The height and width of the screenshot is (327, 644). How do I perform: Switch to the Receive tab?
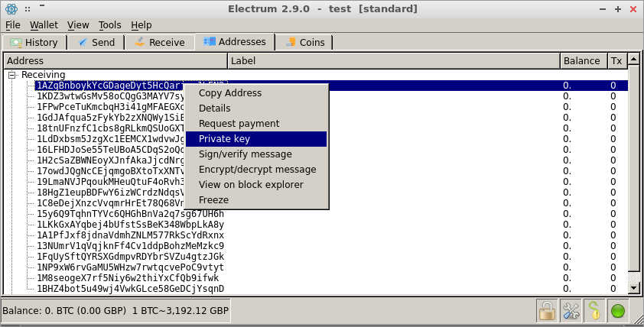click(x=160, y=42)
